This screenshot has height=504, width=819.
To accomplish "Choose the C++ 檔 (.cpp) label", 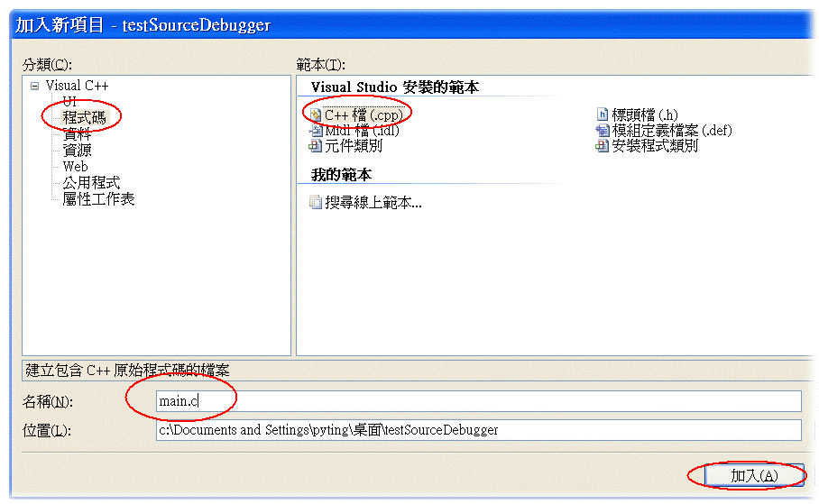I will [363, 115].
